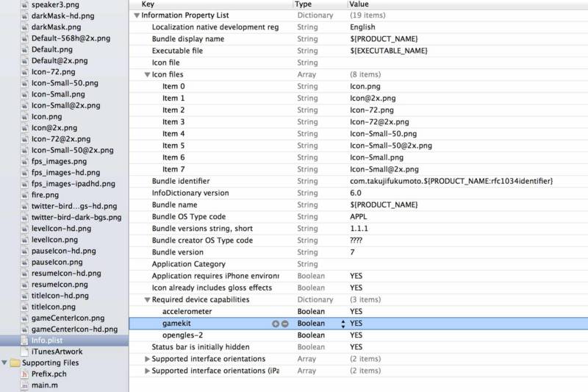Select Icon-Small-50@2x.png in the navigator
This screenshot has height=392, width=588.
pos(72,150)
